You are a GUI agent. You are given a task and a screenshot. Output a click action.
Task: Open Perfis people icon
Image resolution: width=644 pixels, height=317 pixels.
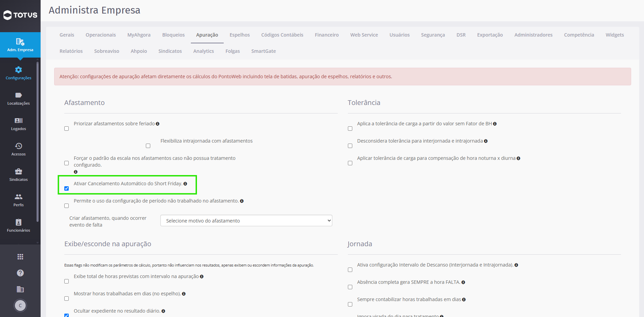point(19,197)
